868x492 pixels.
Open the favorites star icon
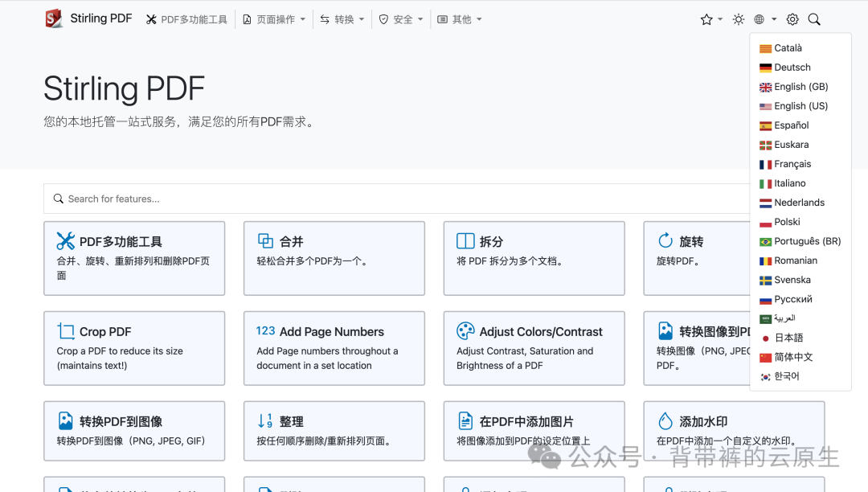point(706,19)
